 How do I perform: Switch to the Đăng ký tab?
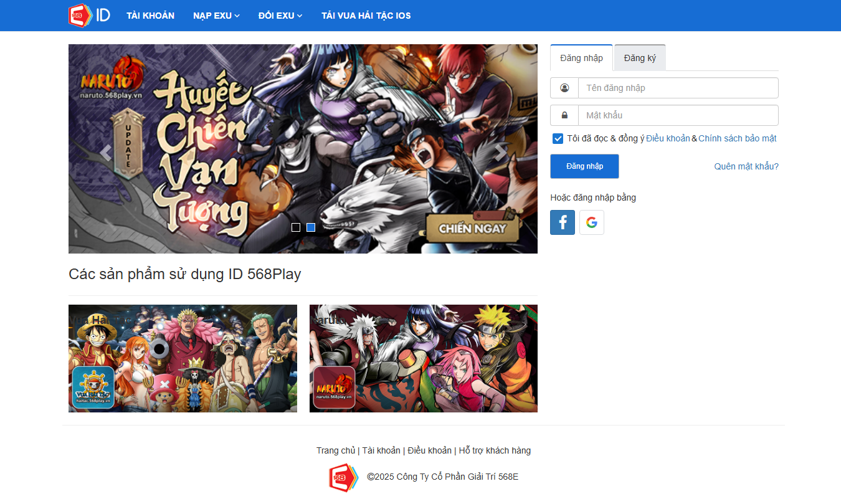pyautogui.click(x=640, y=58)
